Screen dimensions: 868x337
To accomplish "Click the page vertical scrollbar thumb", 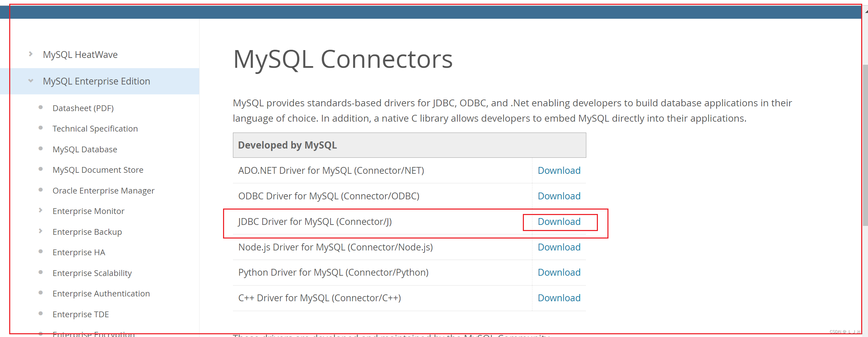I will [865, 145].
